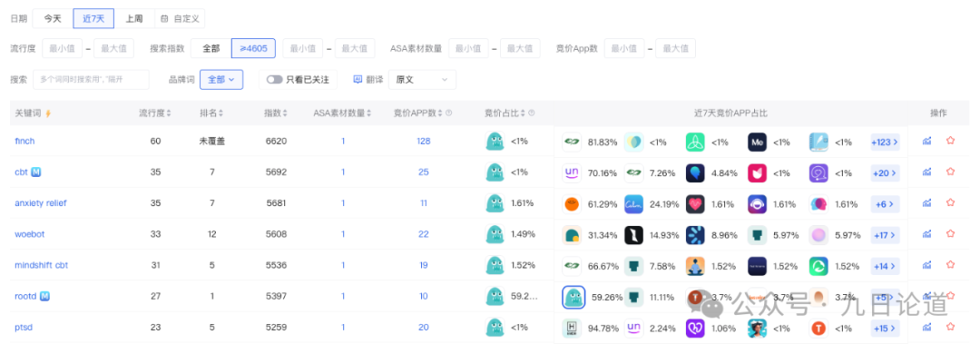Click bidding app count 128 for finch
980x344 pixels.
pos(424,141)
